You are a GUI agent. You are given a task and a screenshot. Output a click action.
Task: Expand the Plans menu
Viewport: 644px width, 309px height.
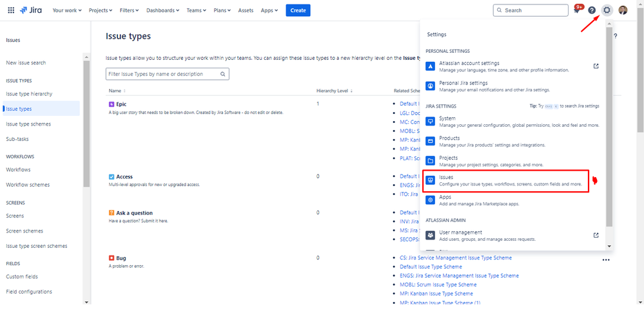click(x=222, y=10)
